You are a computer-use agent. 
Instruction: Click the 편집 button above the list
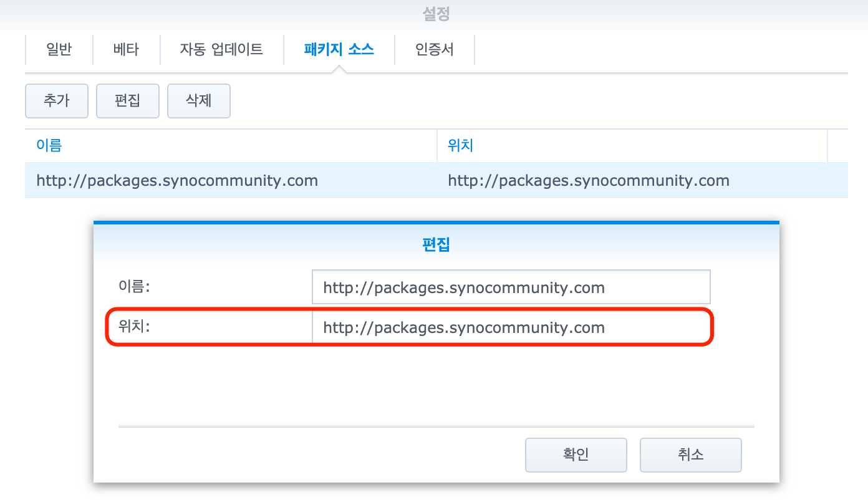(128, 101)
